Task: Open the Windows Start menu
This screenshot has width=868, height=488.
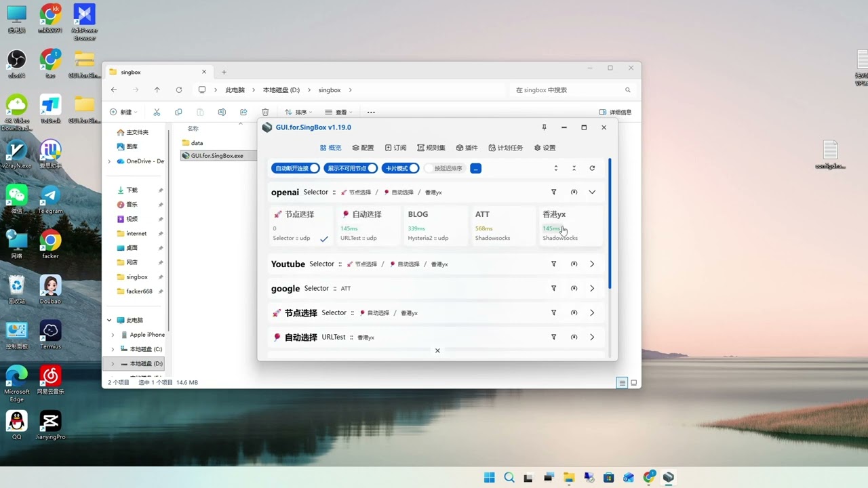Action: [x=489, y=477]
